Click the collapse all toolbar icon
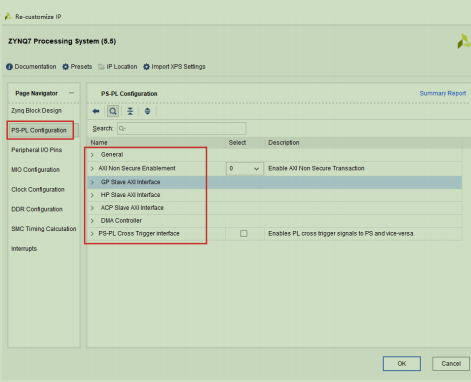This screenshot has width=471, height=382. pos(130,111)
